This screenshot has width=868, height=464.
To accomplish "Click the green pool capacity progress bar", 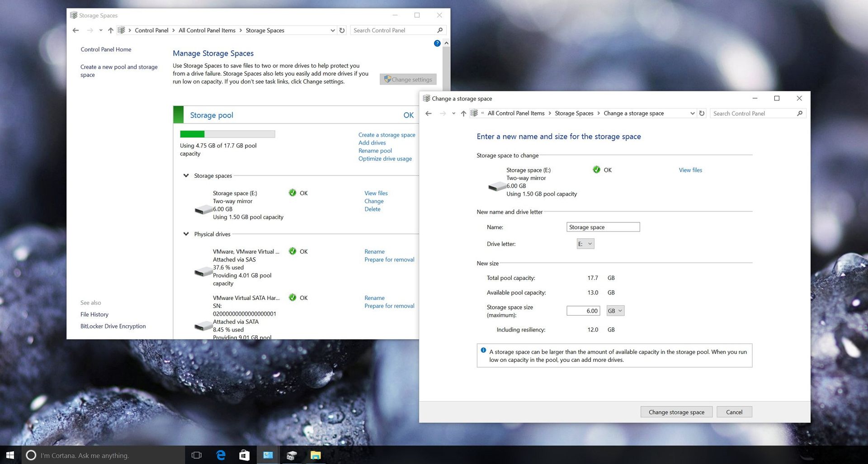I will click(x=192, y=133).
